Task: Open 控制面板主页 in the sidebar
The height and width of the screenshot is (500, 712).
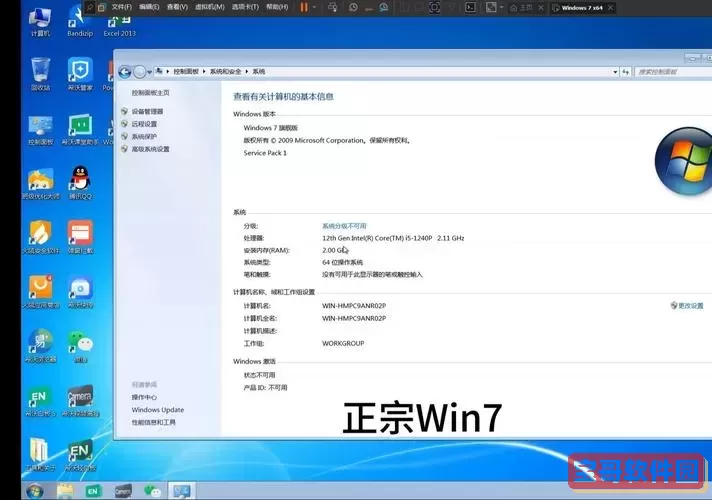Action: (x=150, y=93)
